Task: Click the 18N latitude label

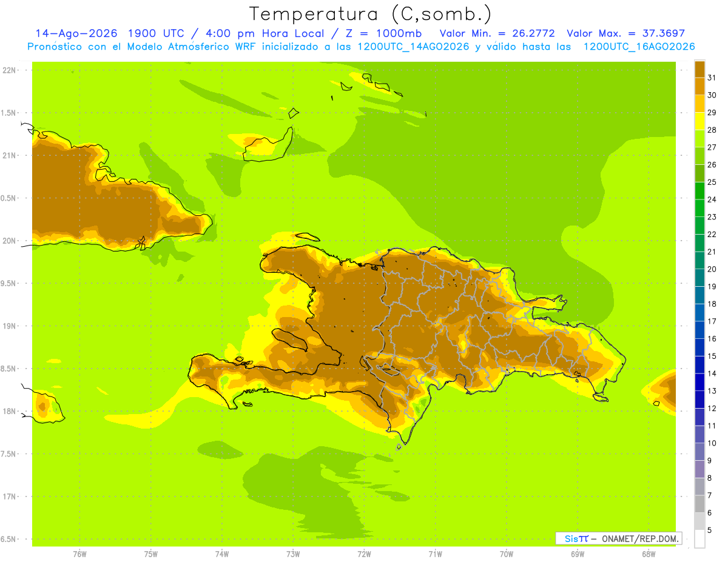Action: [8, 411]
